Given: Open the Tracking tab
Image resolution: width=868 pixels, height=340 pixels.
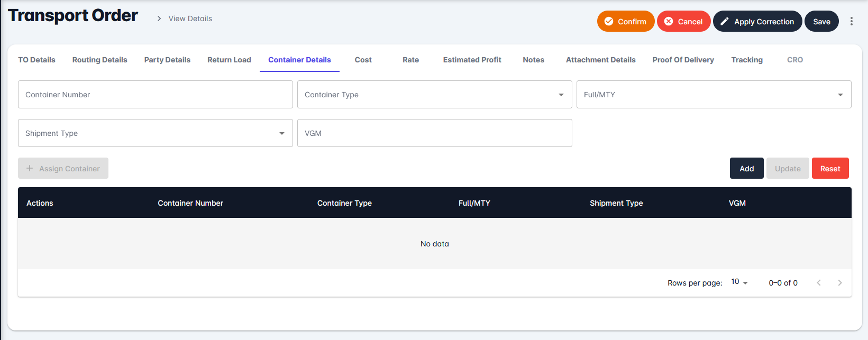Looking at the screenshot, I should point(746,60).
